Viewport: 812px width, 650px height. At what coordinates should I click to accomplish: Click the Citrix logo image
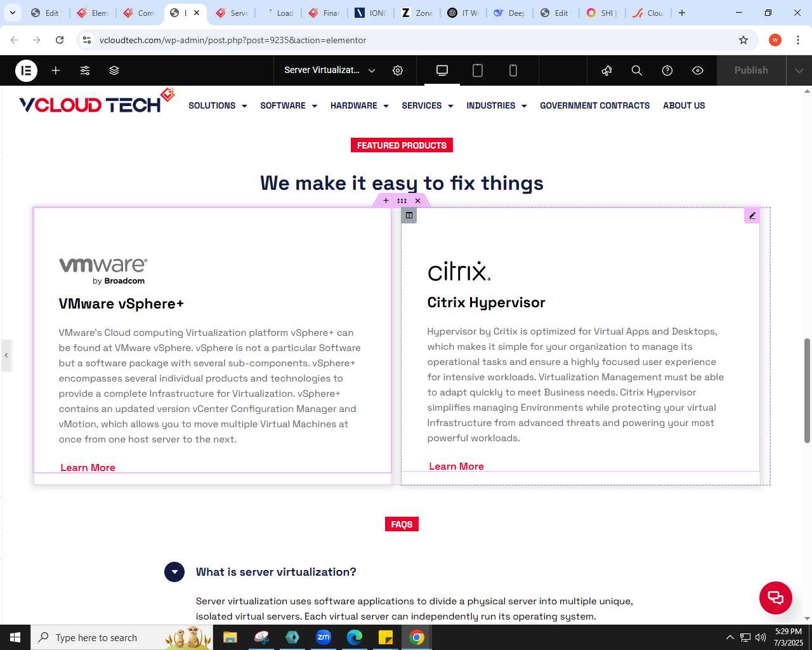pos(459,271)
